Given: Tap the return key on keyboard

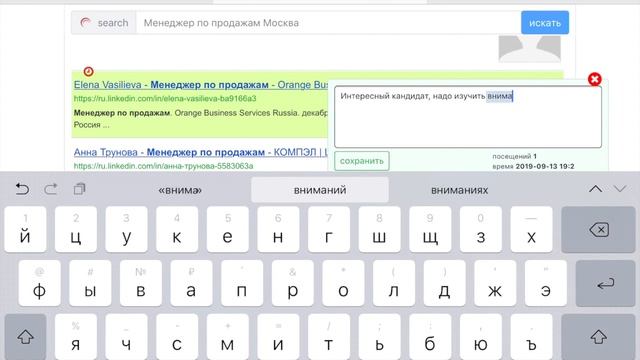Looking at the screenshot, I should pos(605,284).
